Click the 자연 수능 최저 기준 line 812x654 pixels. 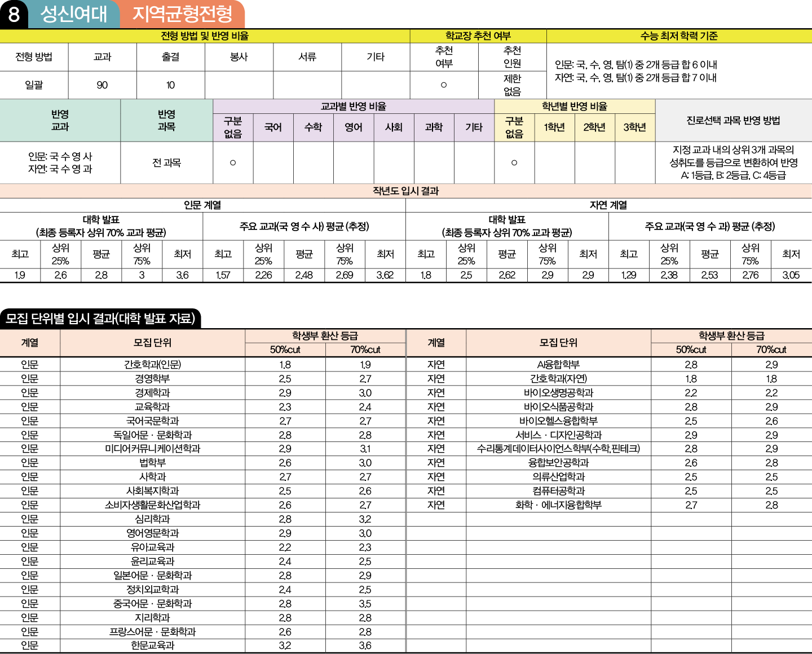click(x=636, y=78)
